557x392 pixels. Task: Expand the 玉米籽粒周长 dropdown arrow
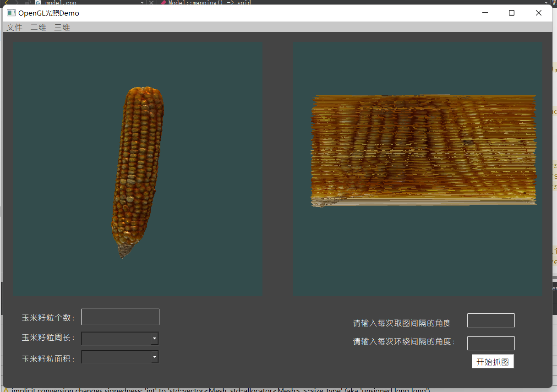[155, 338]
